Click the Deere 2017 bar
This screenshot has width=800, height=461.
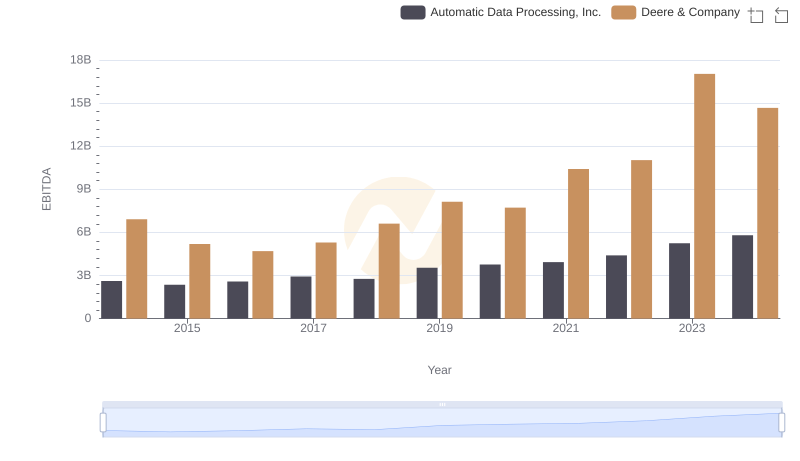click(x=326, y=280)
